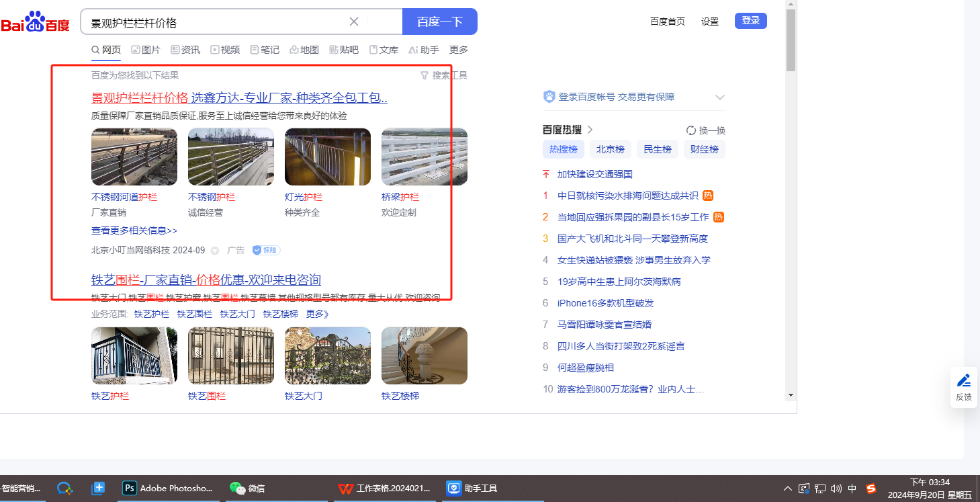Open the 不锈钢河道护栏 thumbnail image

(134, 157)
